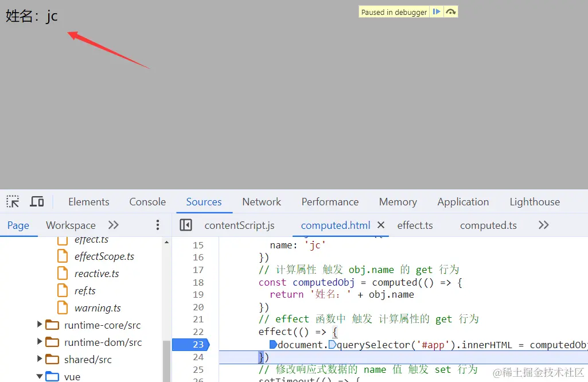The height and width of the screenshot is (382, 588).
Task: Open the Elements panel tab
Action: click(x=89, y=202)
